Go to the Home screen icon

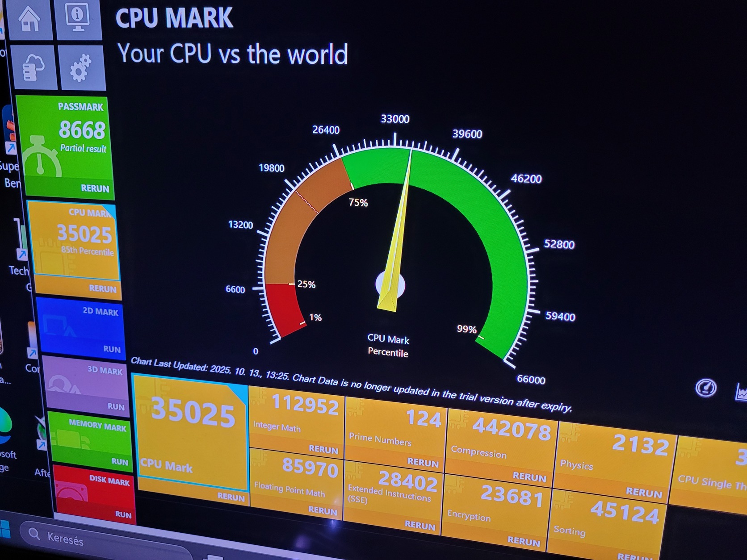[x=30, y=19]
